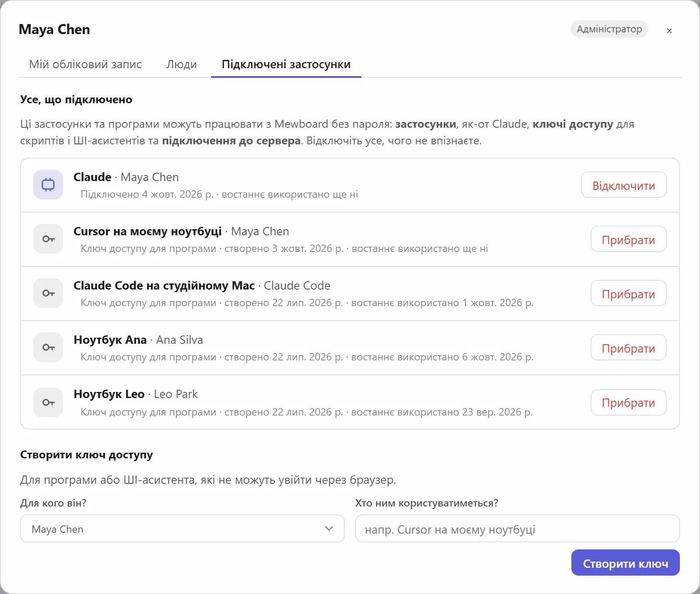This screenshot has height=594, width=700.
Task: Switch to the Люди tab
Action: (x=182, y=64)
